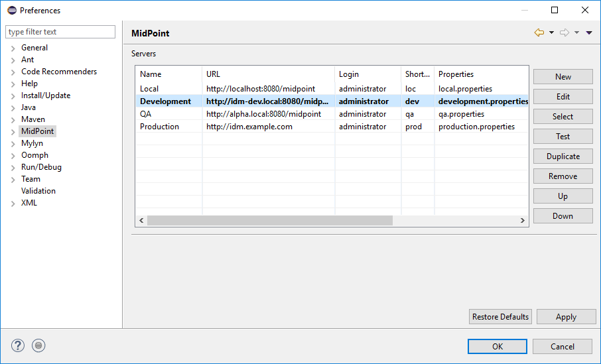Viewport: 601px width, 364px height.
Task: Select General in the preferences tree
Action: tap(34, 48)
